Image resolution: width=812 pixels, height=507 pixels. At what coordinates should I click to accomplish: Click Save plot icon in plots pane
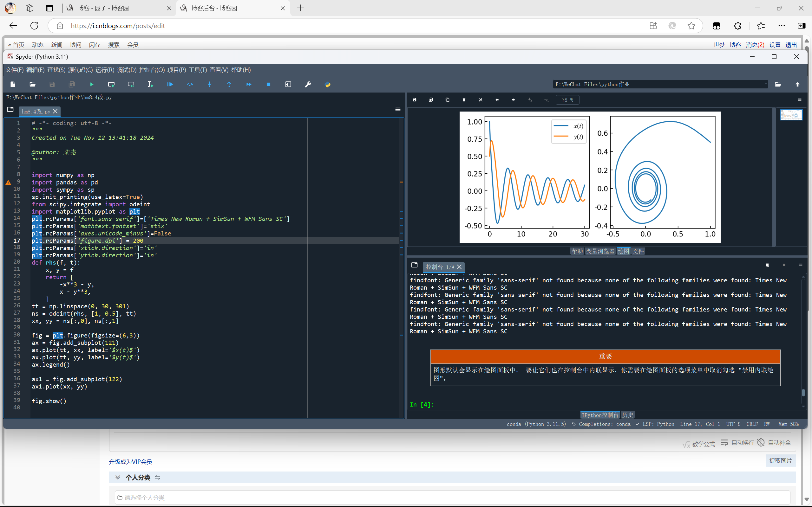[x=414, y=100]
